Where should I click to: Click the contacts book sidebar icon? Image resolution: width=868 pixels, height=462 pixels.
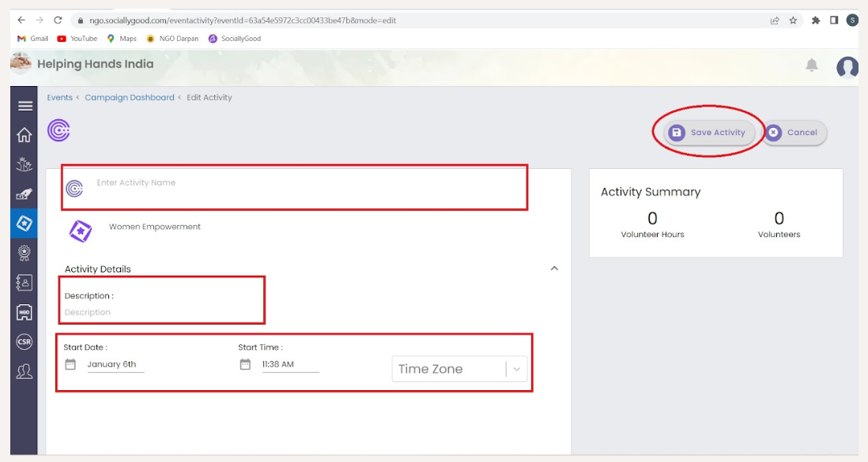[x=25, y=283]
